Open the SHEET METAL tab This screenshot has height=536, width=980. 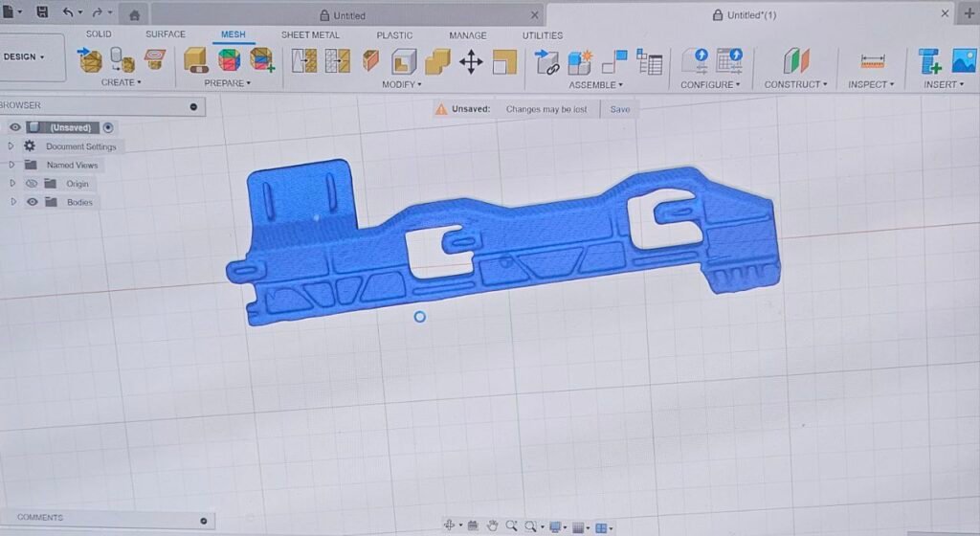(x=310, y=35)
